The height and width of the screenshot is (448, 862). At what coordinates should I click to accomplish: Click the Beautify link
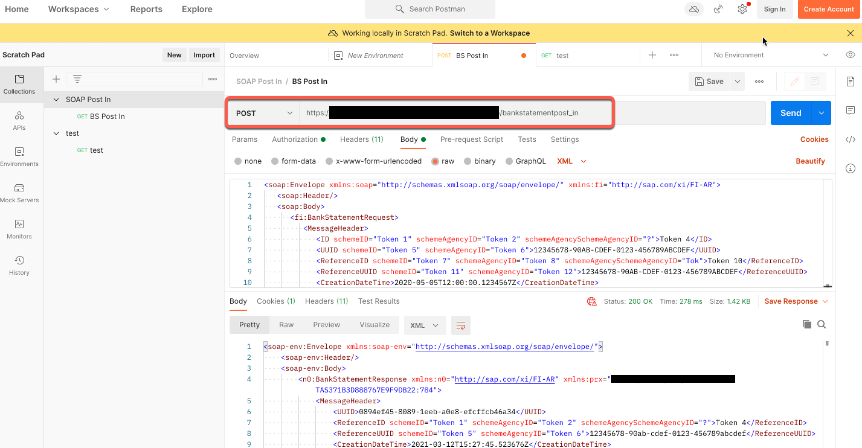(x=810, y=160)
